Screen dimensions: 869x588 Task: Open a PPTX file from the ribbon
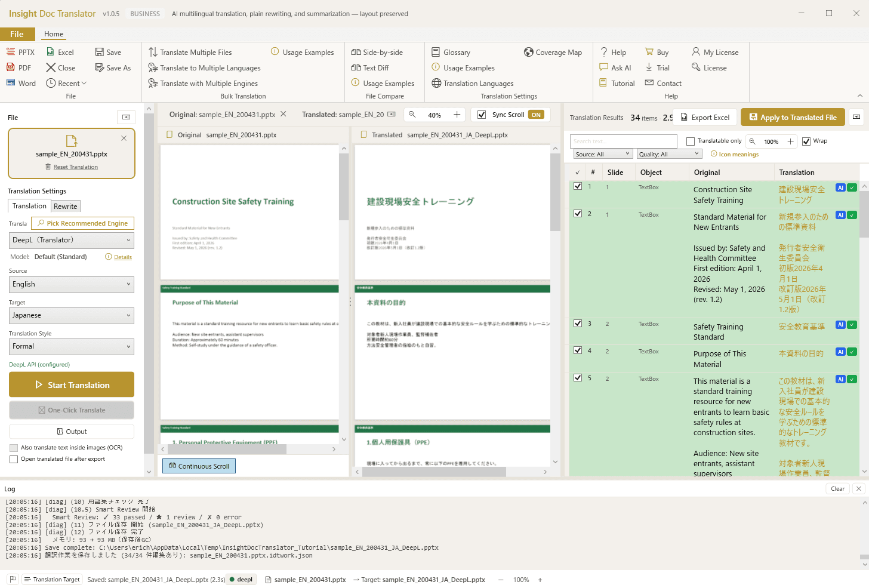click(20, 52)
